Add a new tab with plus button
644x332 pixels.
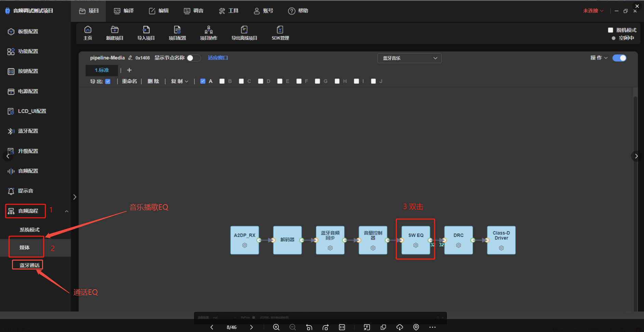[x=129, y=70]
